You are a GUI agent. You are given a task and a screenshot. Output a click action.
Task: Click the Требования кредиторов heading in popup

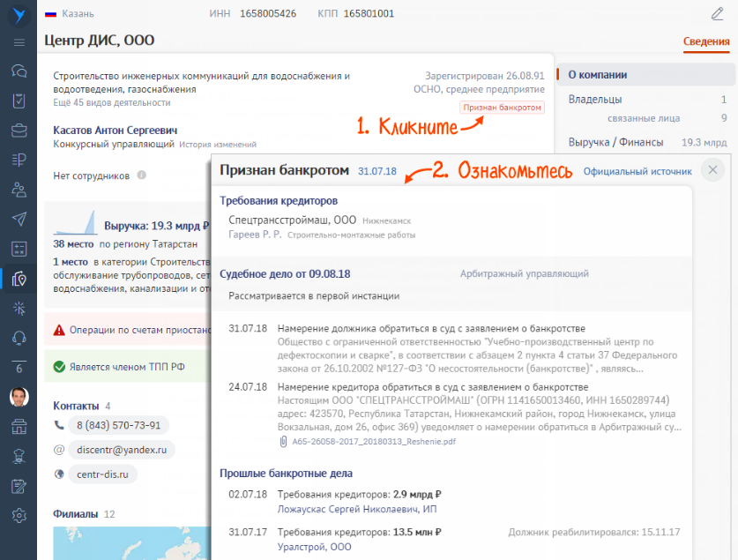(x=279, y=201)
